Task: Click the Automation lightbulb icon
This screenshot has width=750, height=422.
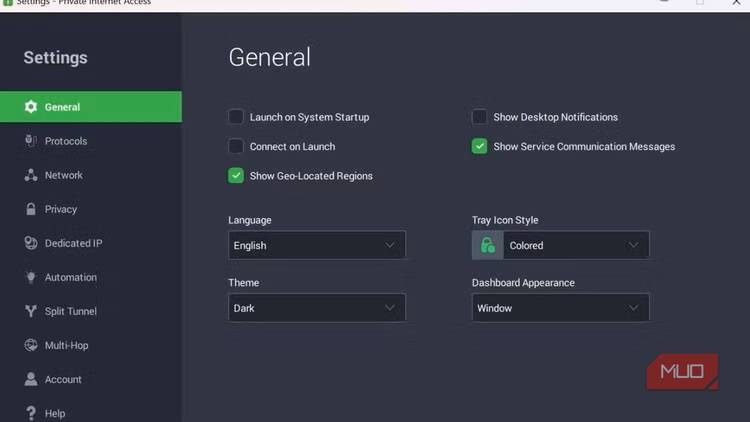Action: coord(31,277)
